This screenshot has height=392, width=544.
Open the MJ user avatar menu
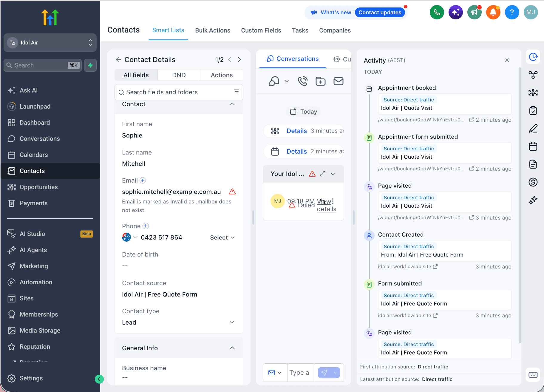[x=531, y=12]
